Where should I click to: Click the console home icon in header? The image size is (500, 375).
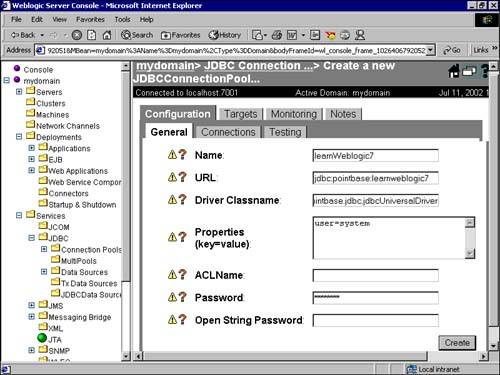[x=453, y=71]
